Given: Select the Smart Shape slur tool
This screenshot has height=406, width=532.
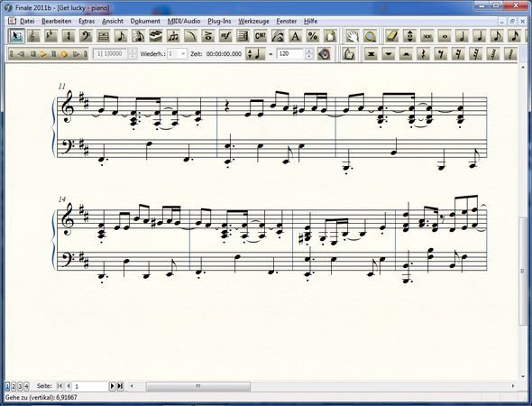Looking at the screenshot, I should (190, 36).
